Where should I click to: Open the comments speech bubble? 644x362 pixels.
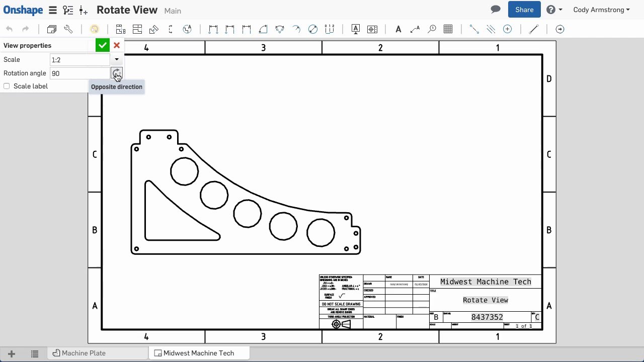click(x=496, y=10)
